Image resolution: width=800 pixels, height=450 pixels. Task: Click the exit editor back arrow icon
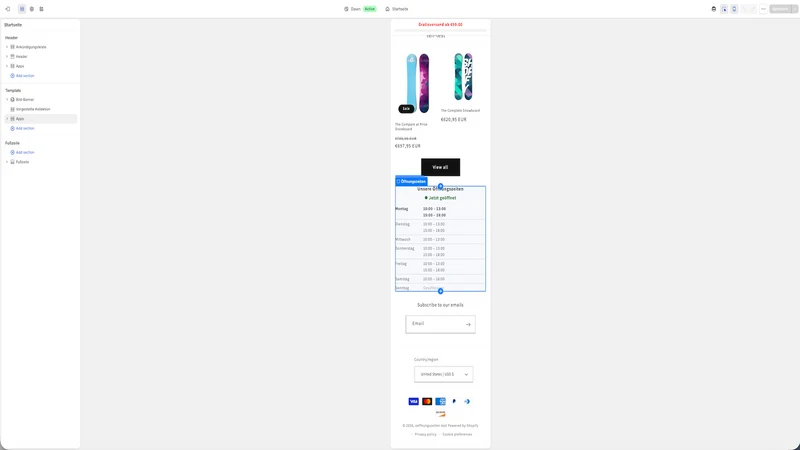tap(8, 9)
